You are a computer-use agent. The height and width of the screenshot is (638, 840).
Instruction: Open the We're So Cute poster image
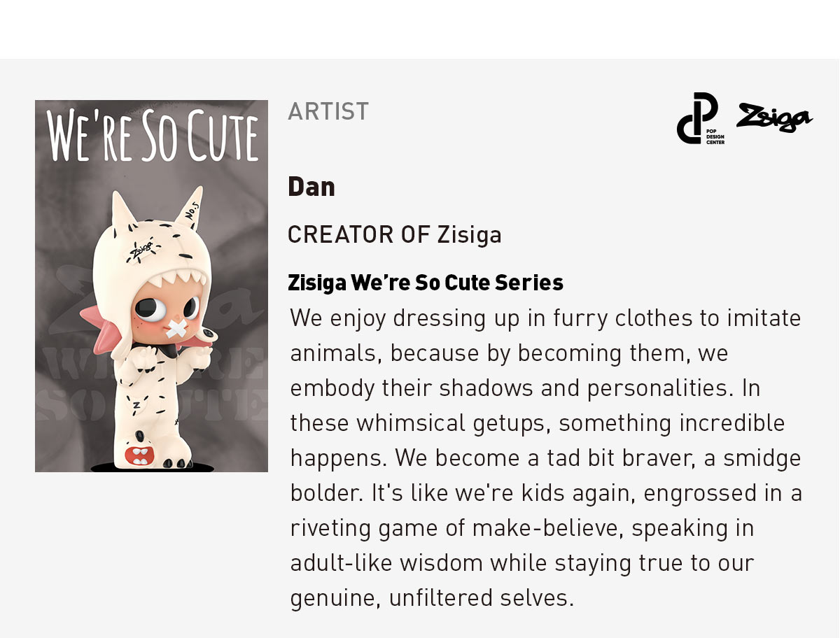click(151, 286)
